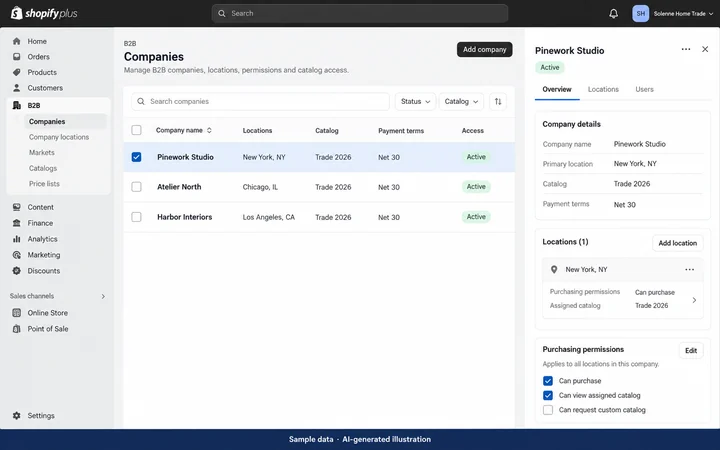Click the Shopify Plus logo
The image size is (720, 450).
tap(44, 13)
